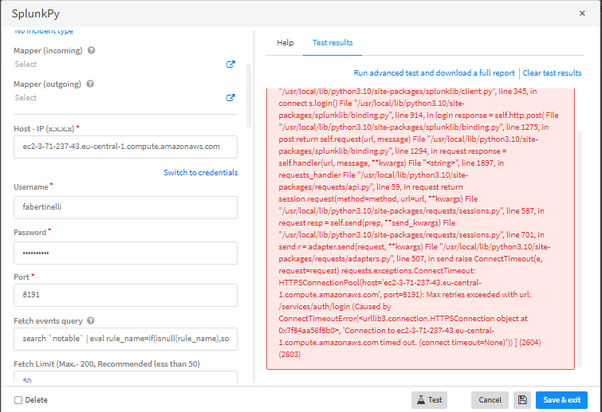The width and height of the screenshot is (602, 412).
Task: Click the Host - IP input field
Action: (125, 148)
